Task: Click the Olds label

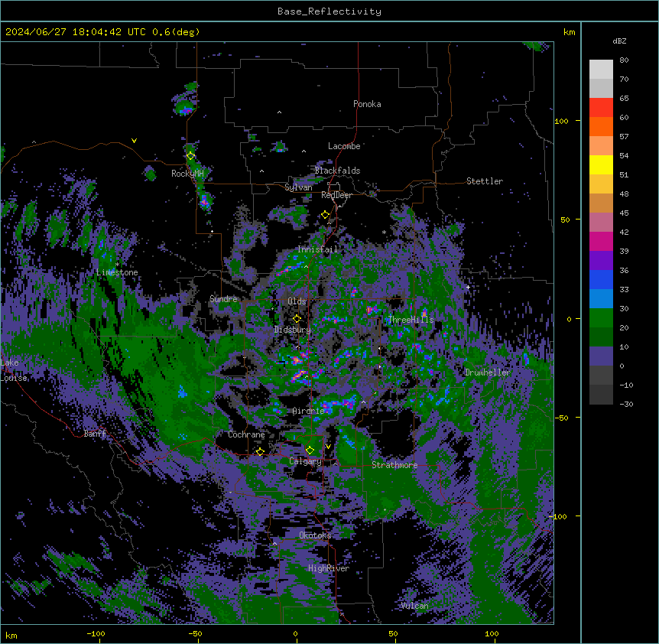Action: [x=297, y=301]
